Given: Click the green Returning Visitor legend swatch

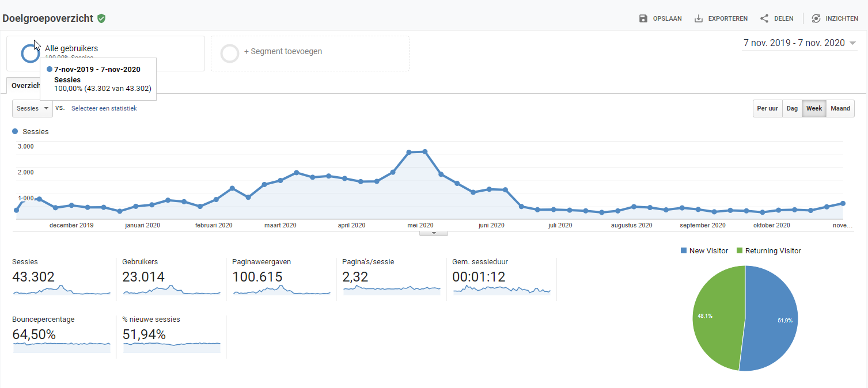Looking at the screenshot, I should pos(740,251).
